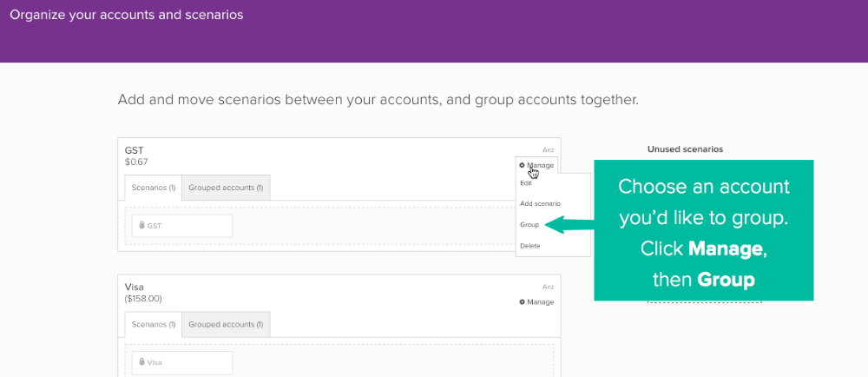Click the gear icon beside Visa Manage
Screen dimensions: 868x377
tap(522, 301)
